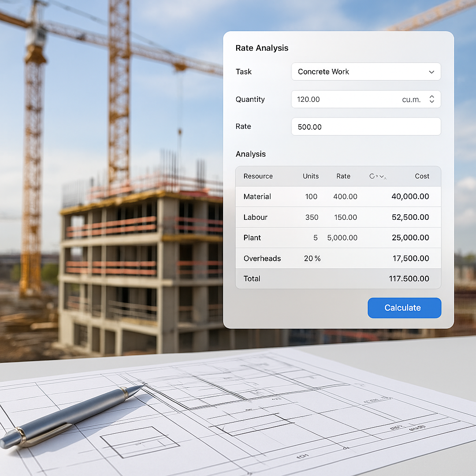Screen dimensions: 476x476
Task: Click Labour rate value 150.00
Action: (345, 218)
